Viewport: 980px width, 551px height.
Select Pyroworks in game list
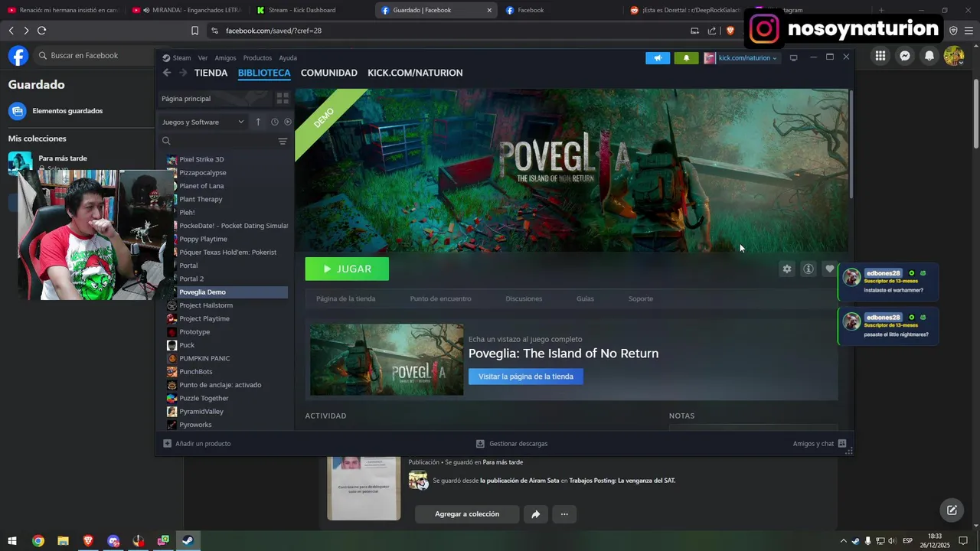[x=195, y=425]
